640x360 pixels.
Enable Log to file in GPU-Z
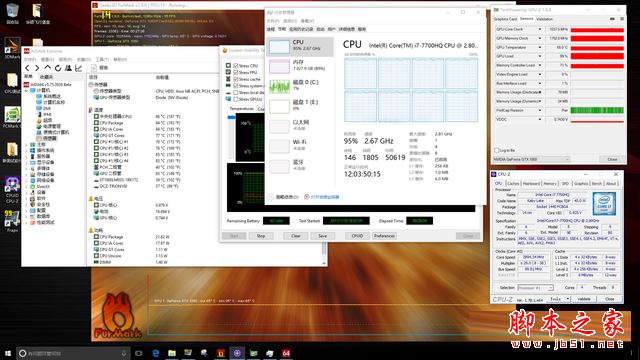(x=497, y=150)
